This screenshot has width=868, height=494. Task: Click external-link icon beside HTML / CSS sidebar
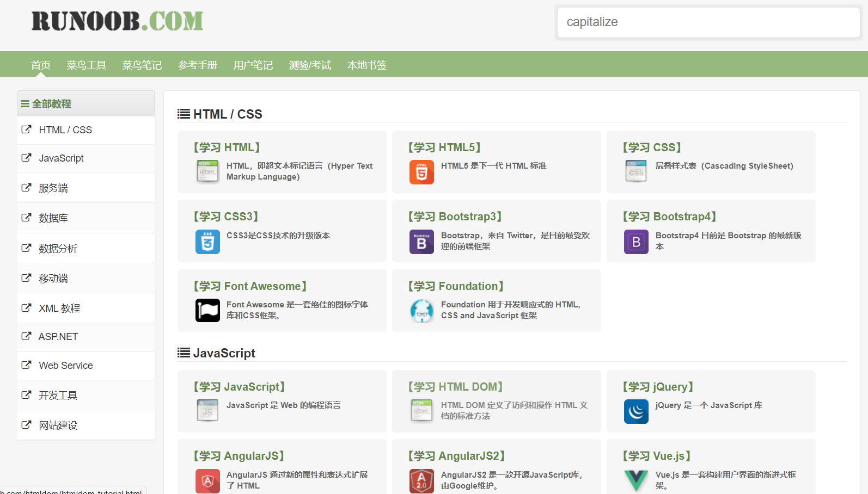point(26,129)
